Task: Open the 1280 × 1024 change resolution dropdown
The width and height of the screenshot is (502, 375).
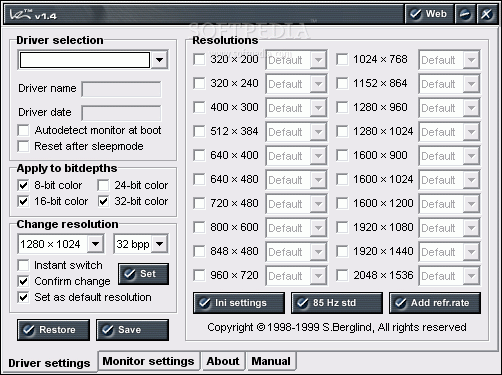Action: (95, 244)
